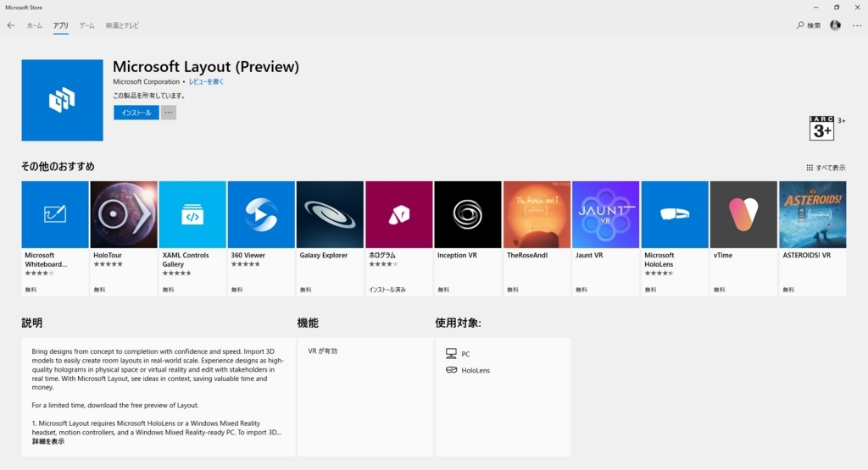
Task: Open the TheRoseAndI app tile
Action: click(x=537, y=238)
